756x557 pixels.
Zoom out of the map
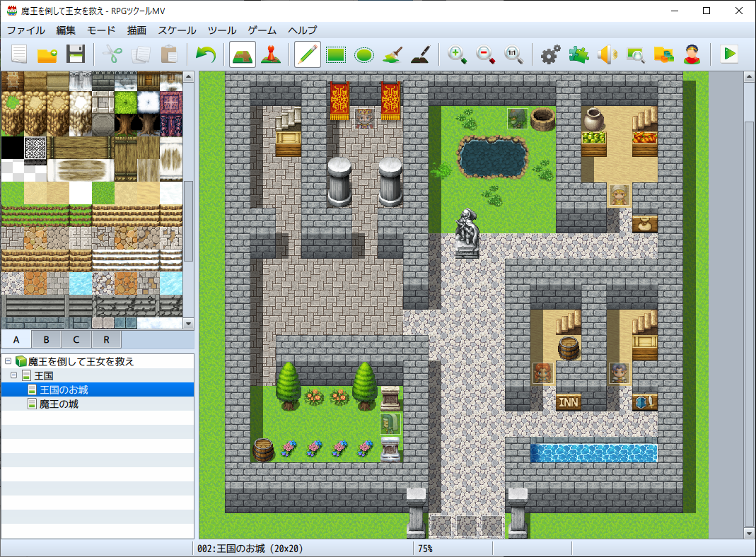tap(485, 54)
